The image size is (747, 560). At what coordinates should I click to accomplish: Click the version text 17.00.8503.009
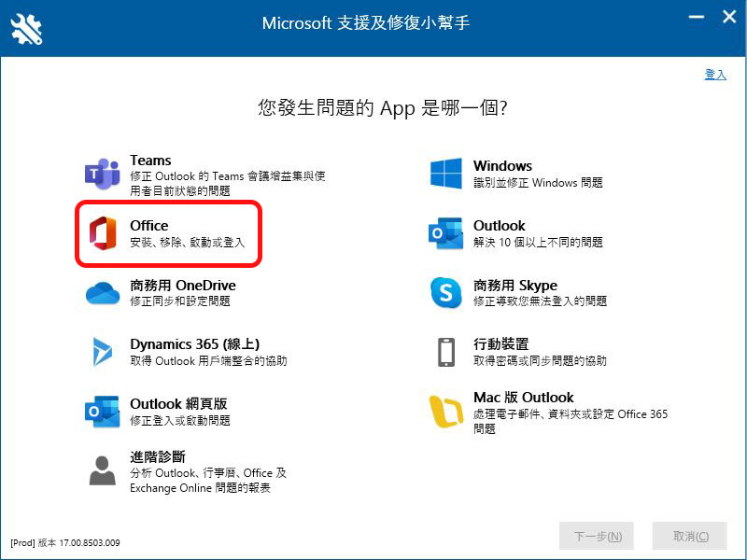(90, 543)
